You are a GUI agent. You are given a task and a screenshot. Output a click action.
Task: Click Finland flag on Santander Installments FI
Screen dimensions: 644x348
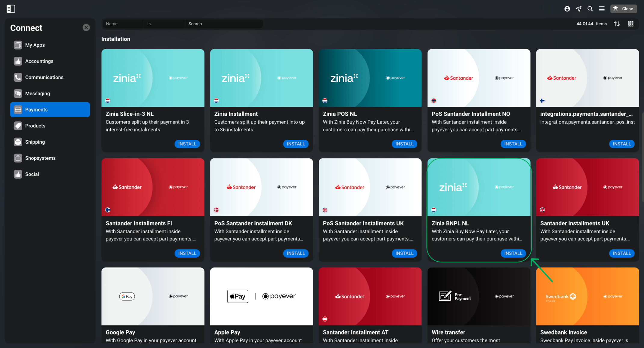click(108, 210)
